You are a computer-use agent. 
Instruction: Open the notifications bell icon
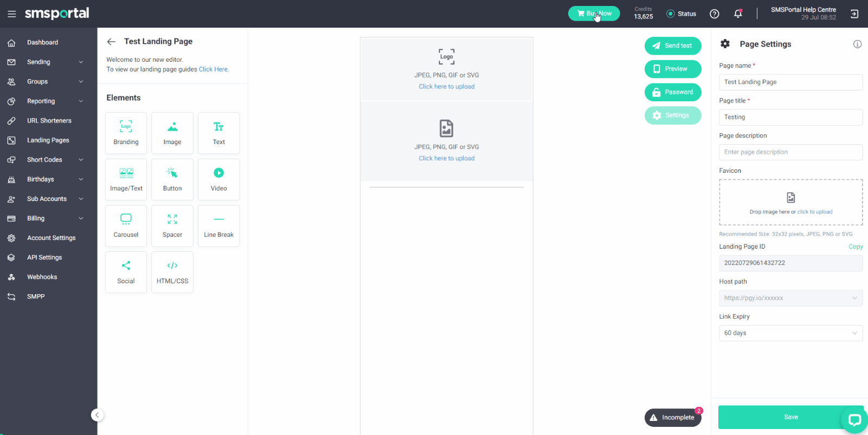click(738, 14)
